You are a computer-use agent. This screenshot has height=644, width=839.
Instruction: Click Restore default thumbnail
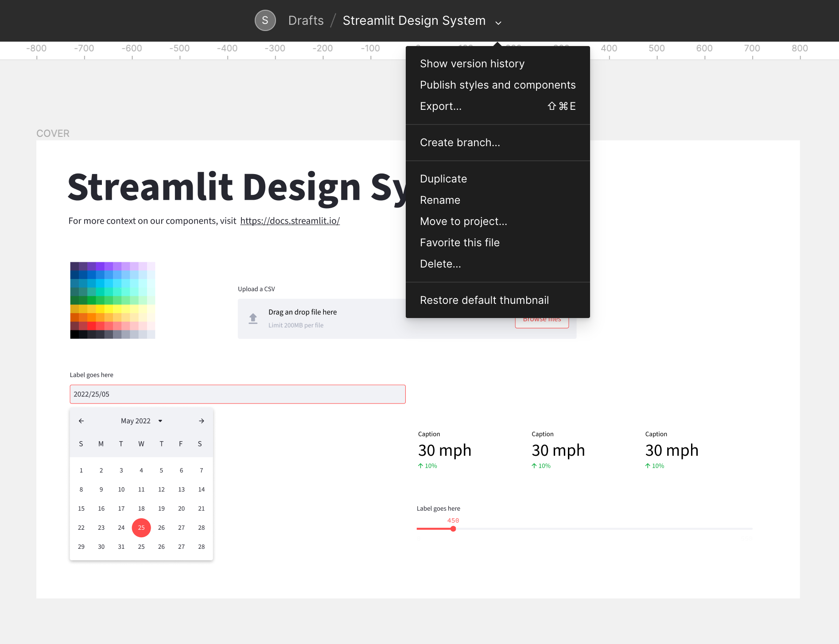[x=484, y=300]
